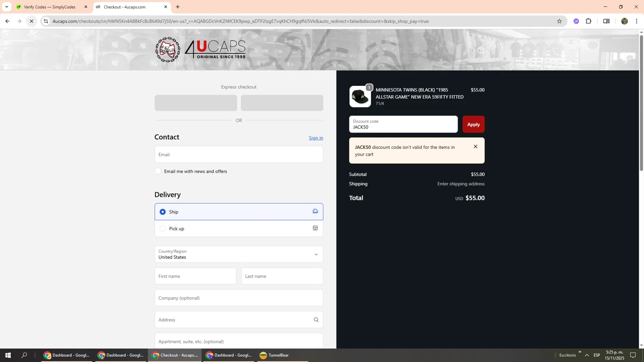The height and width of the screenshot is (362, 644).
Task: Stop the page from loading
Action: (31, 21)
